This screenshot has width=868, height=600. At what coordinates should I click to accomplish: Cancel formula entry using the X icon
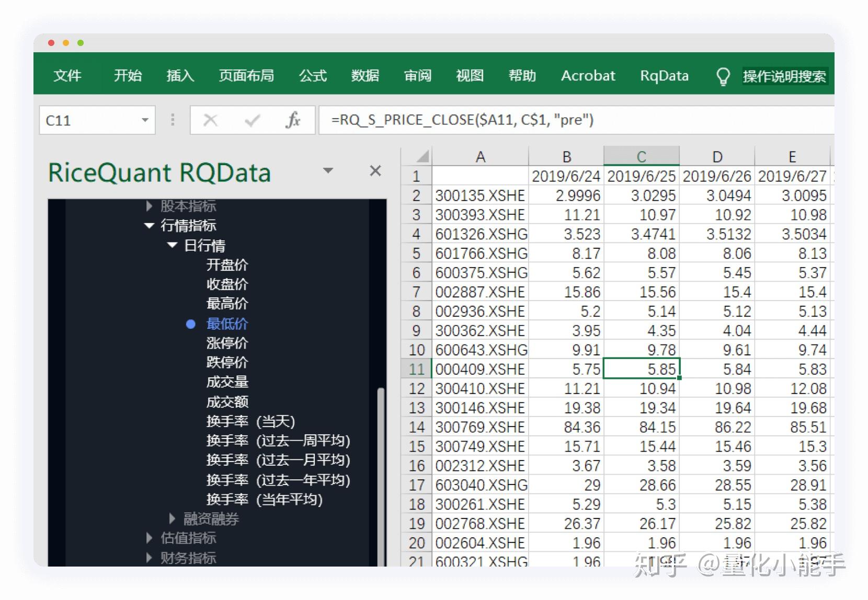point(211,120)
